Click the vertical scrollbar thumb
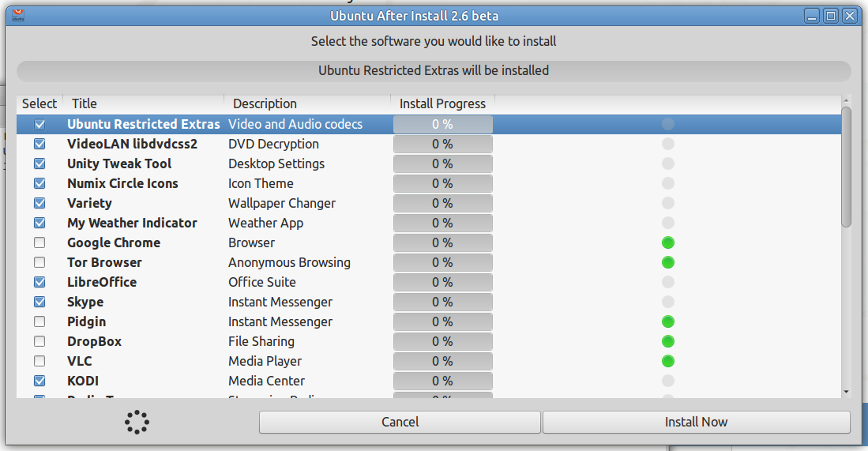 coord(846,167)
